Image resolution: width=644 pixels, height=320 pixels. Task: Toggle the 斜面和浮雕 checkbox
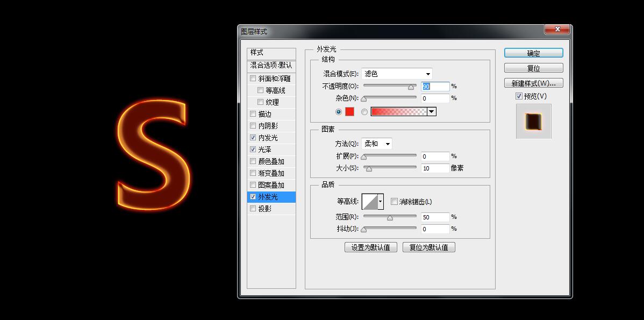pyautogui.click(x=253, y=79)
